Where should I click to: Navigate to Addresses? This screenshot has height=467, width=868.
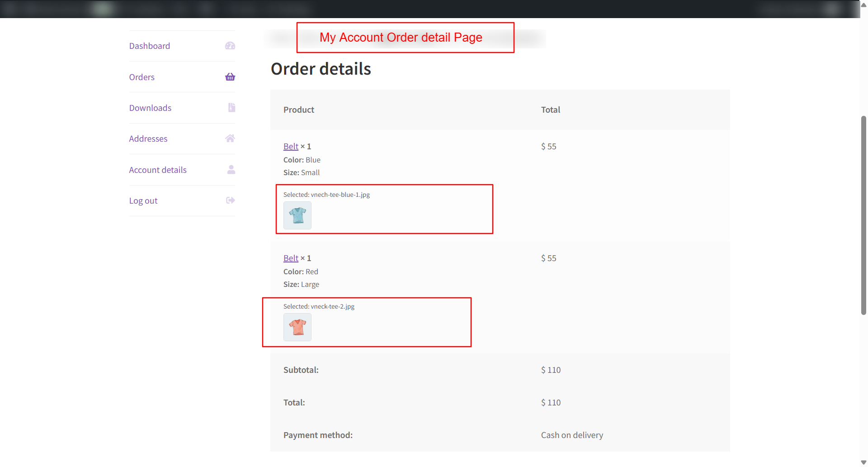[148, 139]
